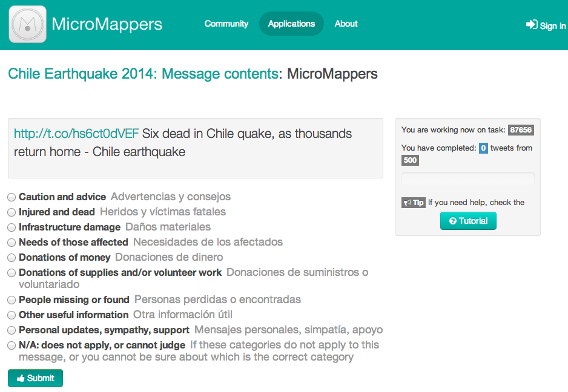Select Infrastructure damage radio button

[12, 227]
